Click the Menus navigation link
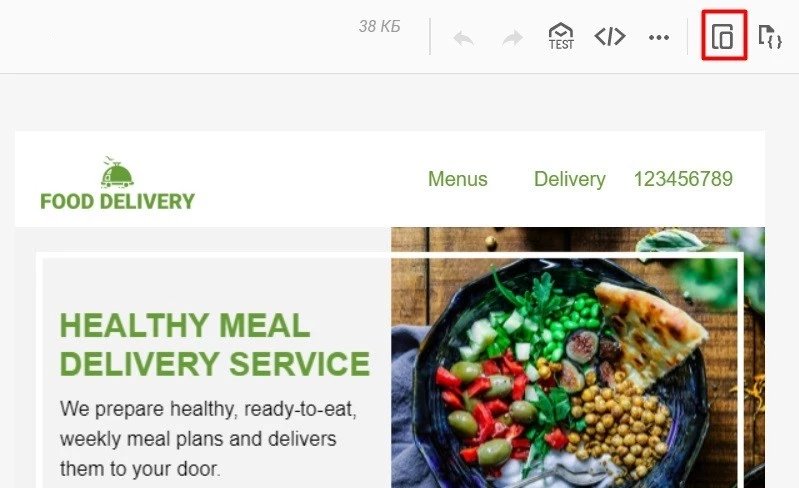 point(458,179)
